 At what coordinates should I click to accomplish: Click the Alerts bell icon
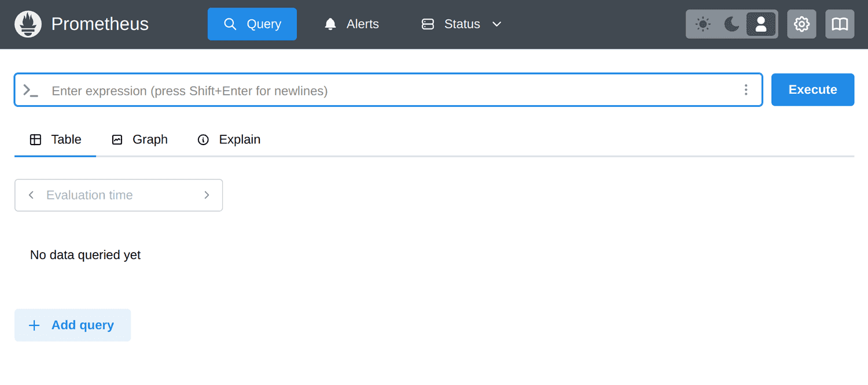(330, 24)
